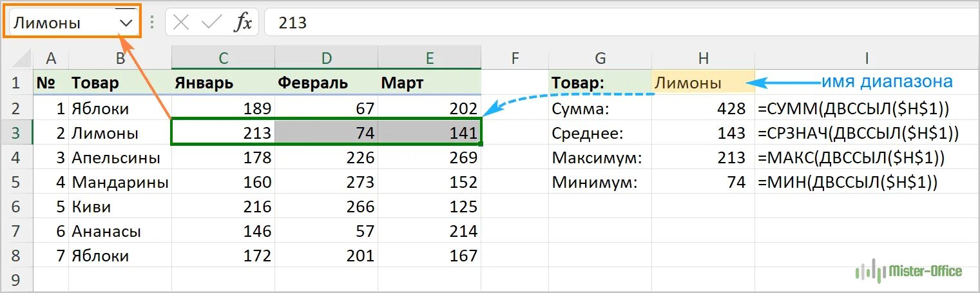980x293 pixels.
Task: Select cell with value 189
Action: click(x=223, y=108)
